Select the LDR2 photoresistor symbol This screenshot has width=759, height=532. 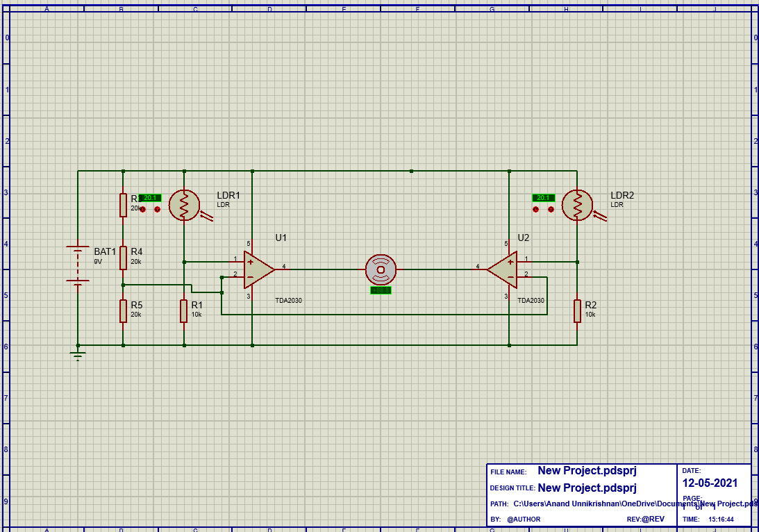576,205
